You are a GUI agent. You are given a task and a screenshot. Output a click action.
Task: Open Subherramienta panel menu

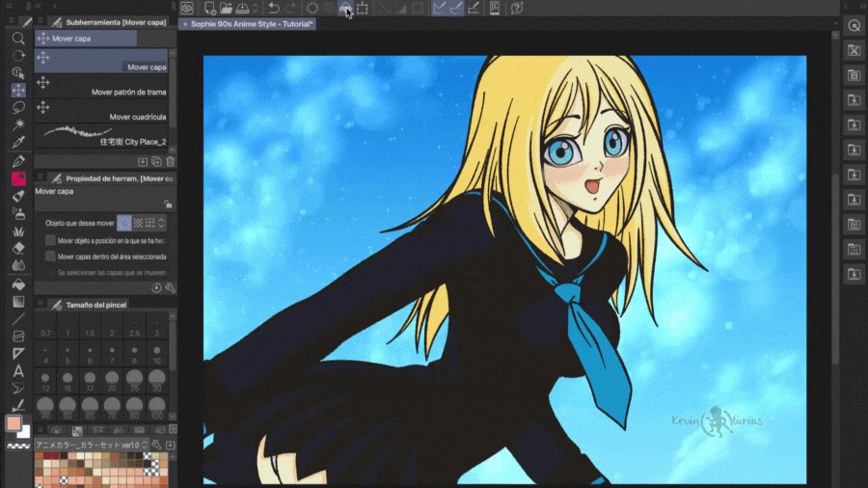click(x=41, y=21)
